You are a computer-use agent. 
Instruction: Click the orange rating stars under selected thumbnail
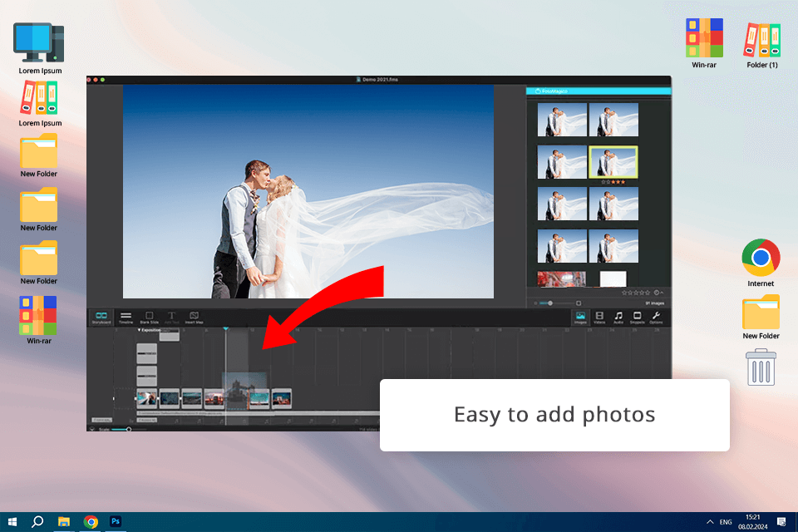click(x=613, y=182)
